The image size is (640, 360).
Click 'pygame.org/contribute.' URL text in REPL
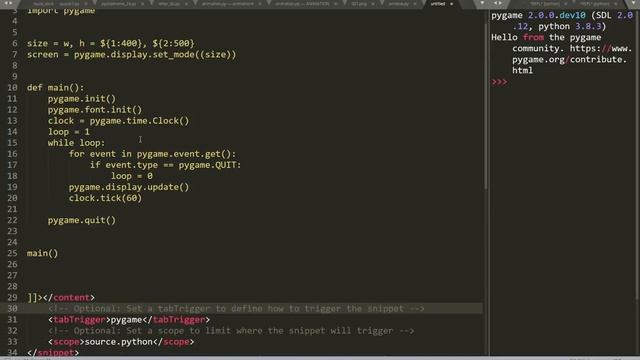click(569, 59)
